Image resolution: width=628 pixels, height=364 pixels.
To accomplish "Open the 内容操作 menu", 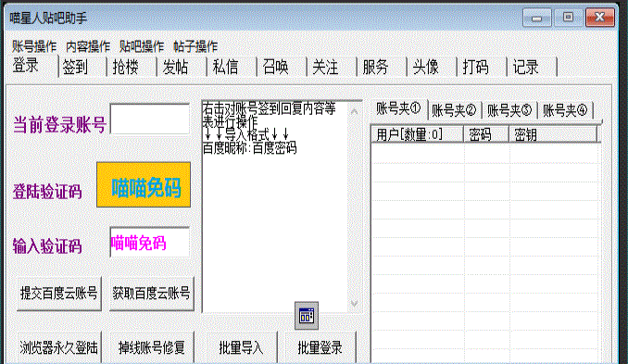I will coord(88,46).
